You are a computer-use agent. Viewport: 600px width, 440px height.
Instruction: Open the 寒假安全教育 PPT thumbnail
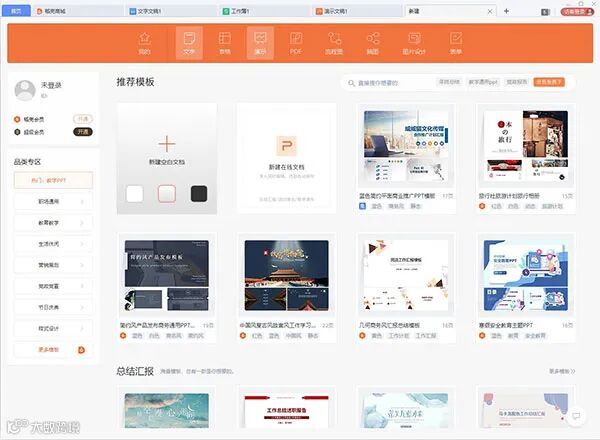point(525,275)
